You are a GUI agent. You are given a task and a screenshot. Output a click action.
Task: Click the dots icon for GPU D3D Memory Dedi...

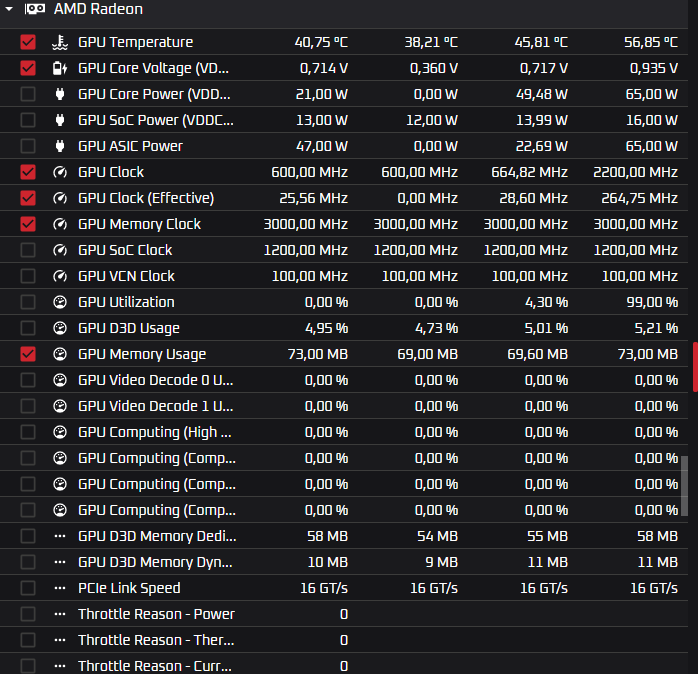[x=60, y=536]
